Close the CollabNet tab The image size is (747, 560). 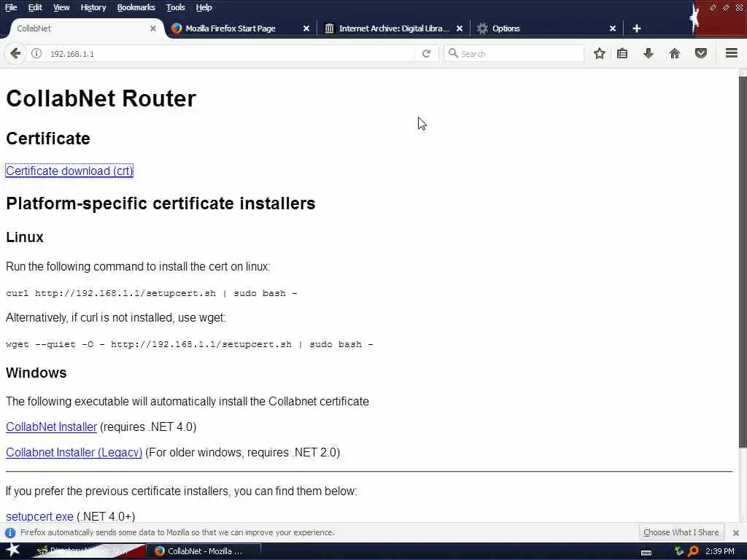coord(153,28)
